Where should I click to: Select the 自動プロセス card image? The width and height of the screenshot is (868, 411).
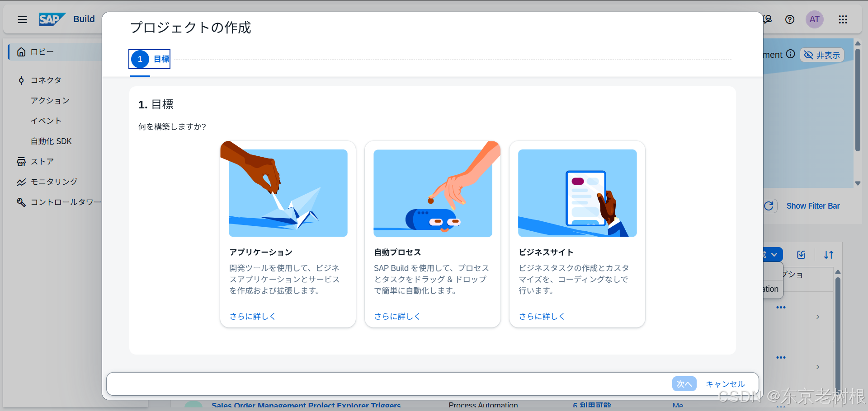pos(433,193)
